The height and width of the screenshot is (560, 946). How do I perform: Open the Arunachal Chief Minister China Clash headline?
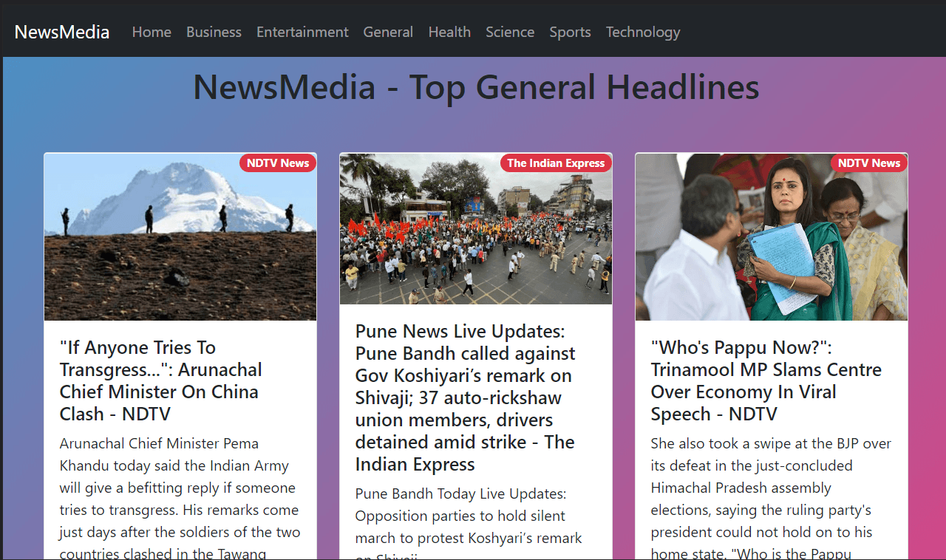click(x=161, y=380)
